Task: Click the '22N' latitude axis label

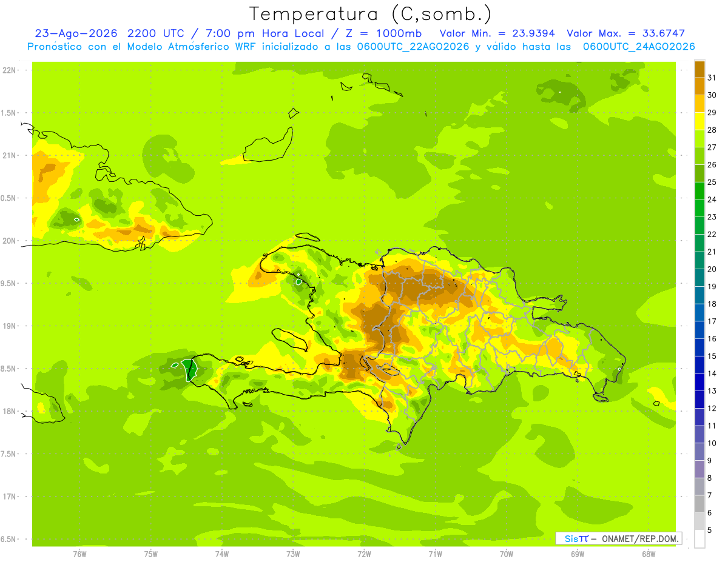Action: click(10, 70)
